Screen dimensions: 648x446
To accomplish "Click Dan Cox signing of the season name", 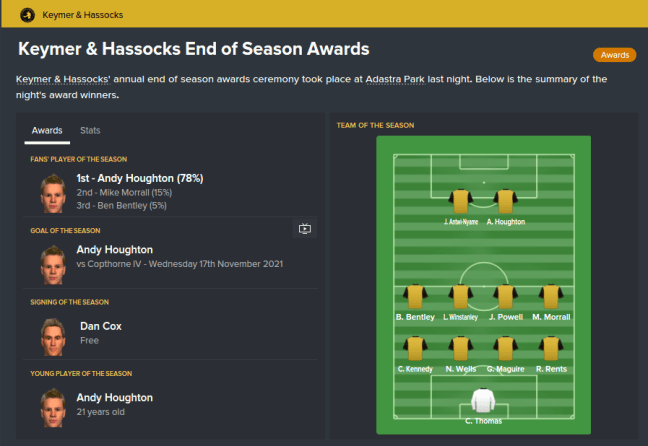I will [x=98, y=326].
